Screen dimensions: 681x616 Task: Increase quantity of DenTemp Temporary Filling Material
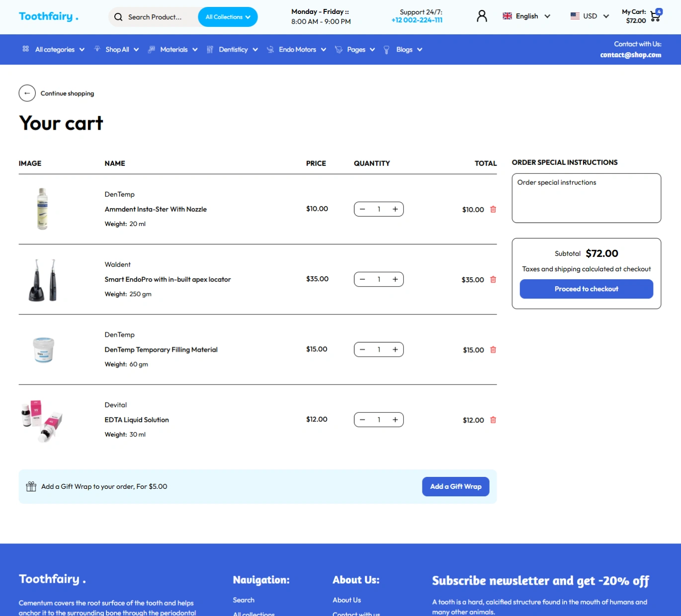[x=395, y=350]
